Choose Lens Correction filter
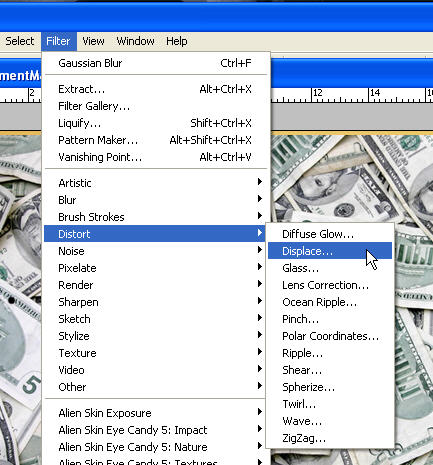 tap(330, 285)
